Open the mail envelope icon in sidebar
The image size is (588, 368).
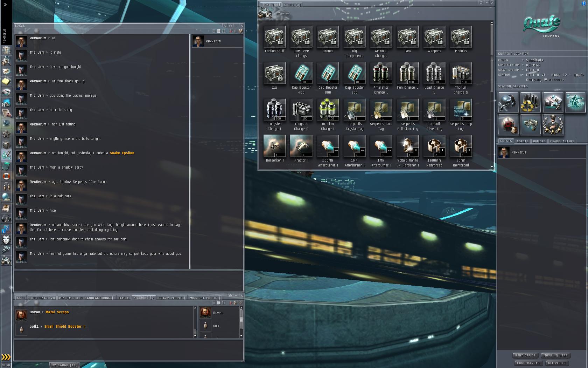coord(6,71)
